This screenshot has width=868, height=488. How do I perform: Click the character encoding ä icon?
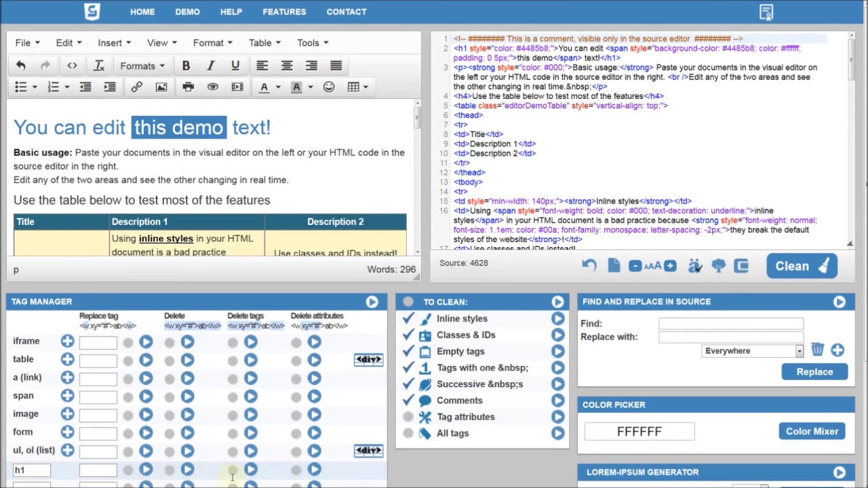(x=694, y=266)
